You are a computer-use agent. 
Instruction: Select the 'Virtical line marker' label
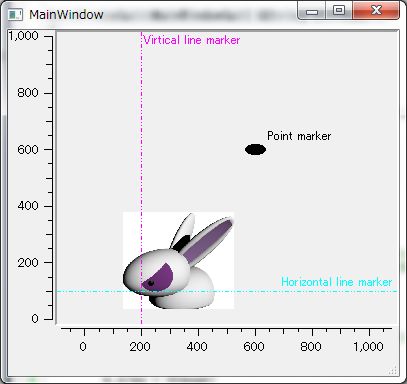click(x=192, y=40)
